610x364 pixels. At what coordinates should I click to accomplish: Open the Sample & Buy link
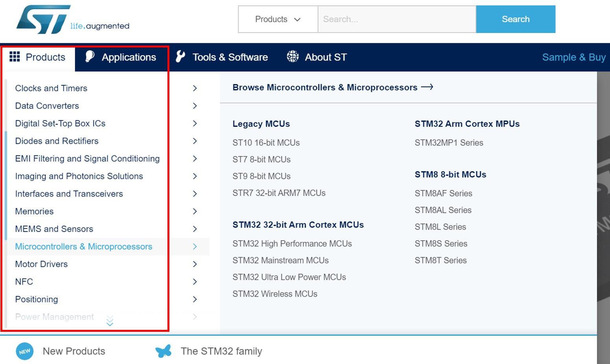(574, 57)
